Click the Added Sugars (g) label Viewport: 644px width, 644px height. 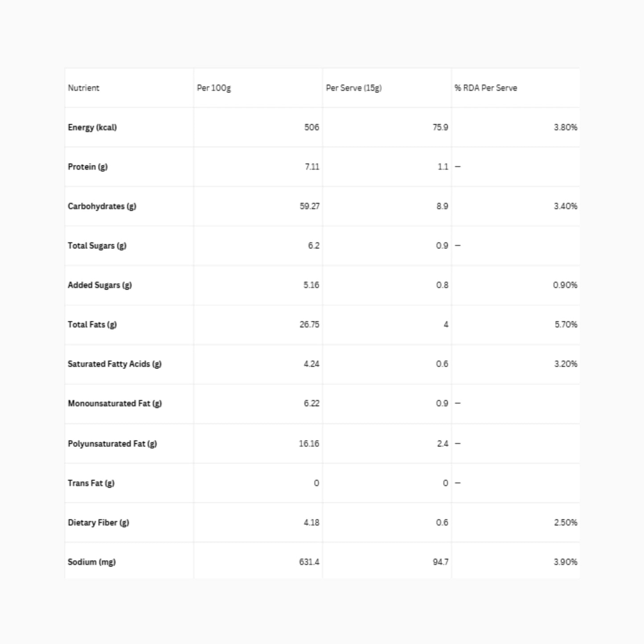click(x=100, y=285)
